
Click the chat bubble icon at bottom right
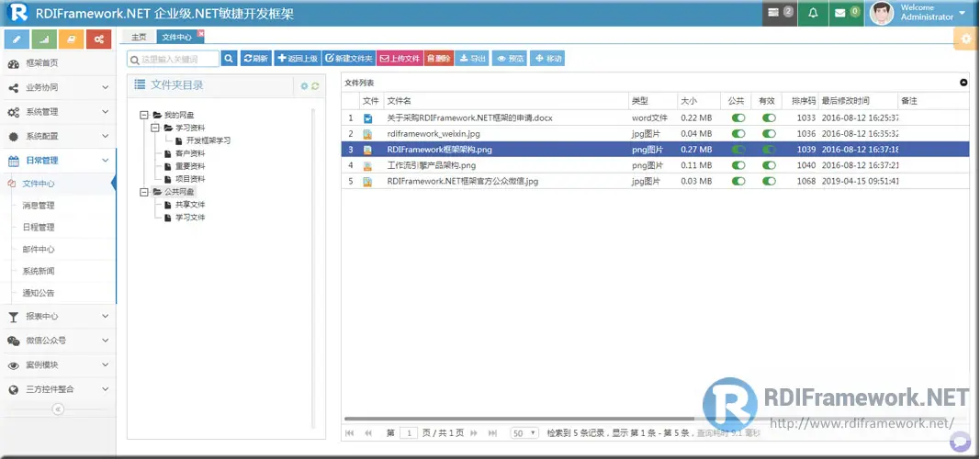tap(960, 442)
